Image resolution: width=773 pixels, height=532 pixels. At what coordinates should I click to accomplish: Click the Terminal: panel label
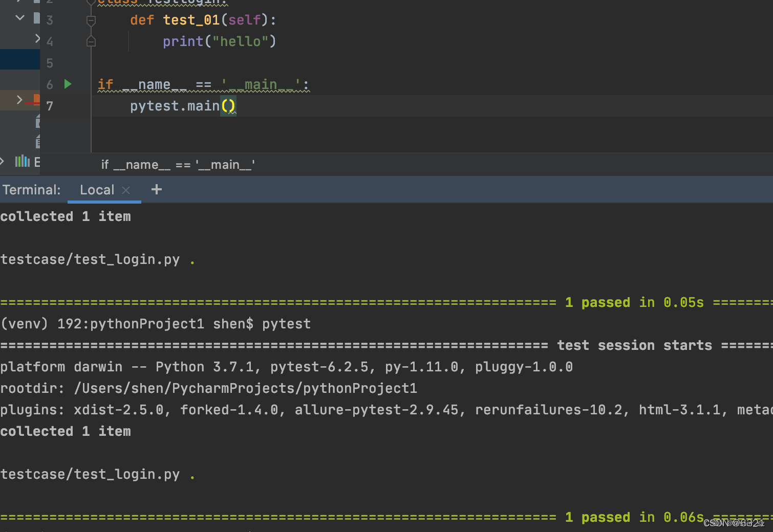click(x=31, y=190)
